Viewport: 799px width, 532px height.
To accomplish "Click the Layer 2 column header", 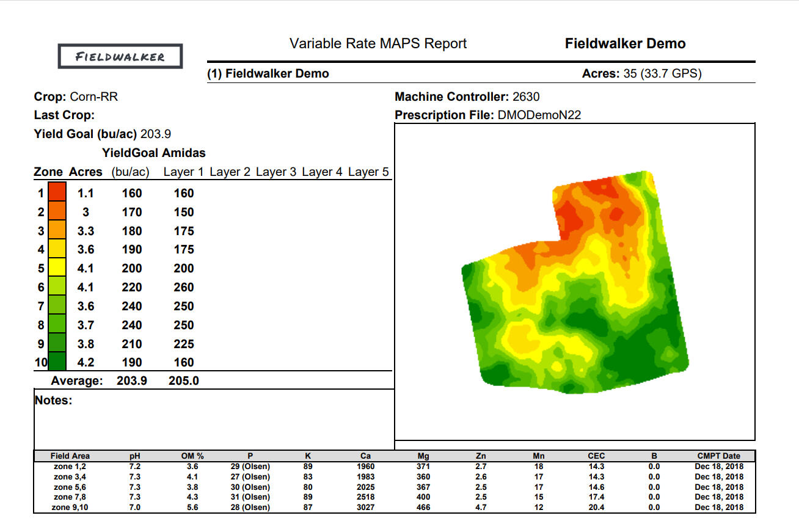I will point(230,172).
